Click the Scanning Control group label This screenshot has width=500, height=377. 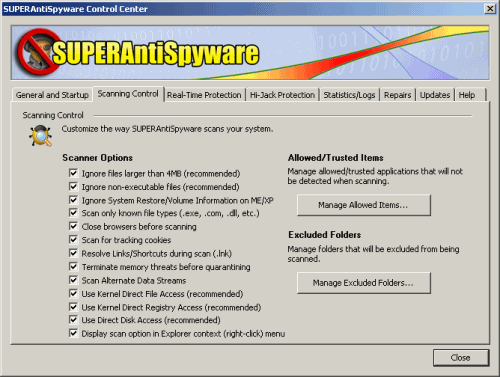tap(53, 115)
